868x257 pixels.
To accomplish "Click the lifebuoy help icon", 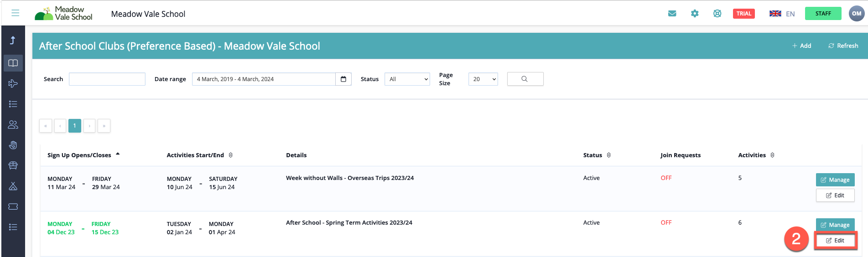I will click(x=717, y=14).
